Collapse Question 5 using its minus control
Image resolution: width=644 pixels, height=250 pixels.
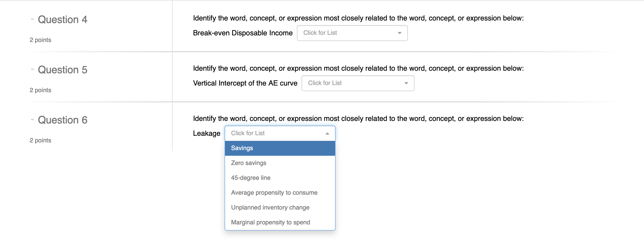(x=32, y=69)
